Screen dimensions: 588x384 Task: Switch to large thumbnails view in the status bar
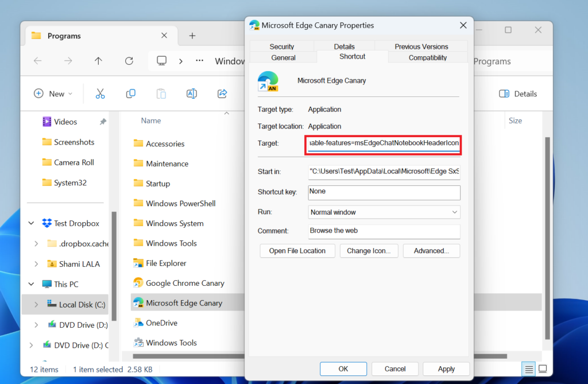coord(543,369)
